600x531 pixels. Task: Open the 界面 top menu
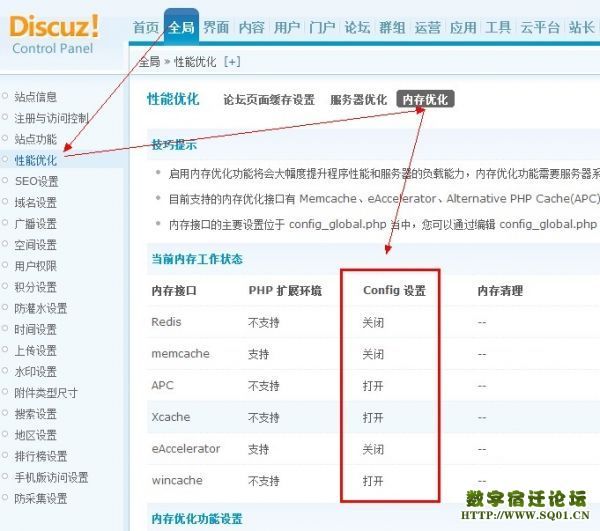tap(216, 28)
